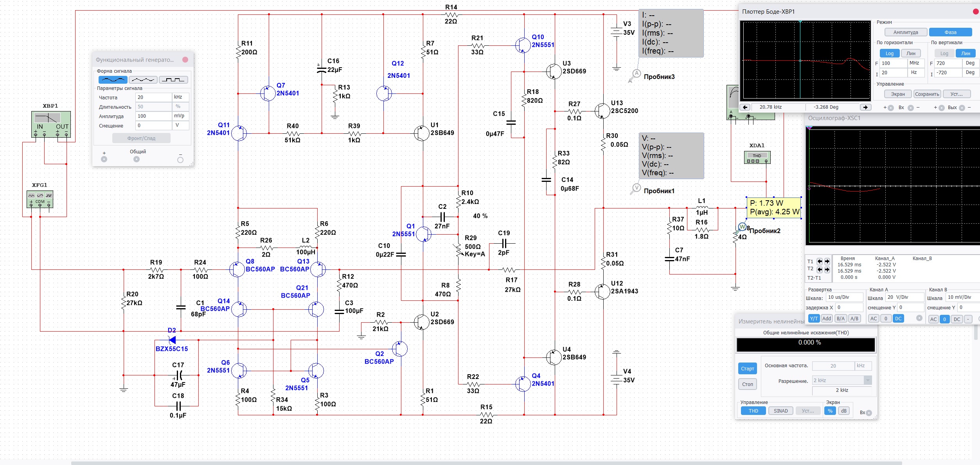The height and width of the screenshot is (465, 980).
Task: Click MHz unit for final horizontal frequency
Action: pos(914,63)
